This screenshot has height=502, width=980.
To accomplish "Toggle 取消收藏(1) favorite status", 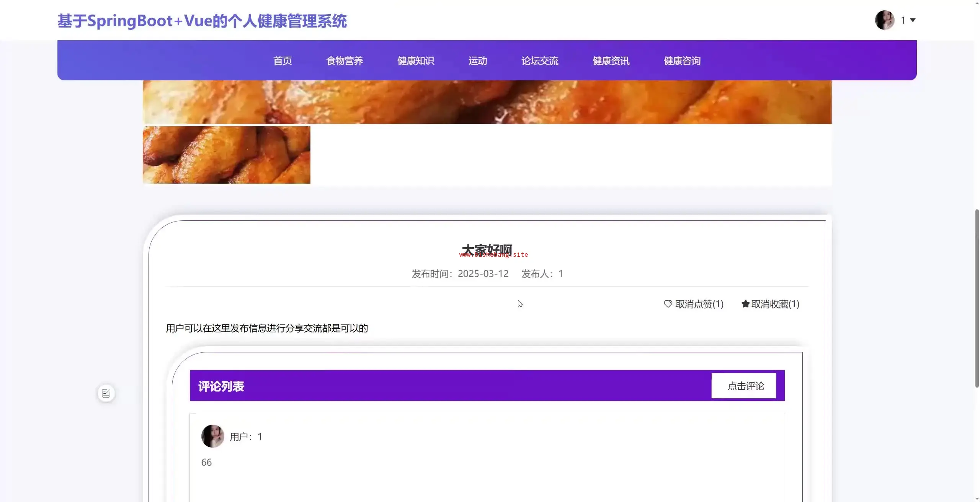I will [x=775, y=304].
